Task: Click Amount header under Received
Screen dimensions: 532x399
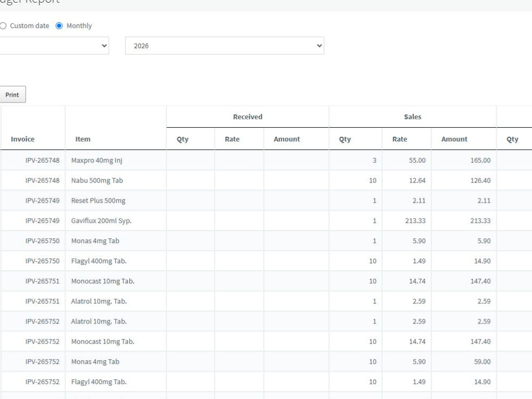Action: [287, 139]
